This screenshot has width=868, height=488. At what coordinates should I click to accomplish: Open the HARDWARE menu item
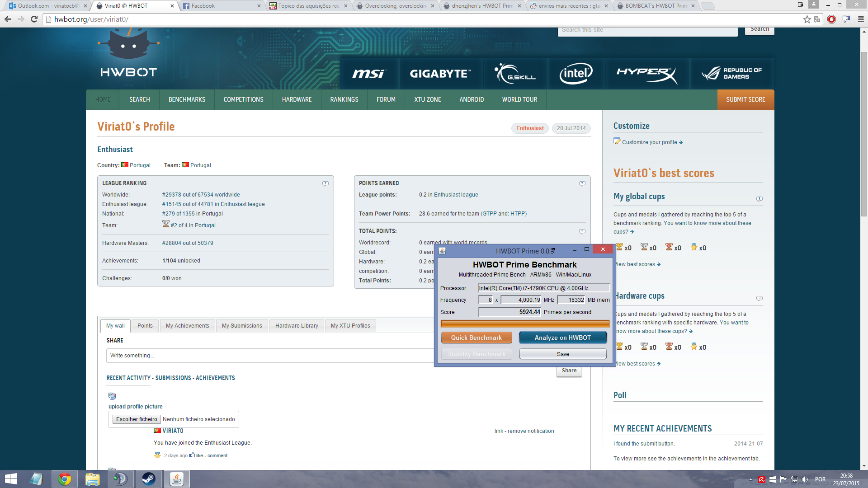click(297, 99)
